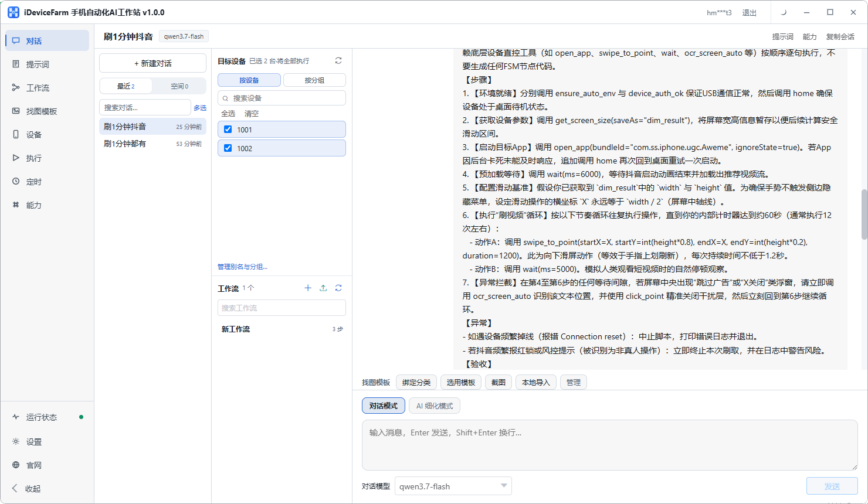This screenshot has width=868, height=504.
Task: Click 全选 to select all devices
Action: click(x=228, y=114)
